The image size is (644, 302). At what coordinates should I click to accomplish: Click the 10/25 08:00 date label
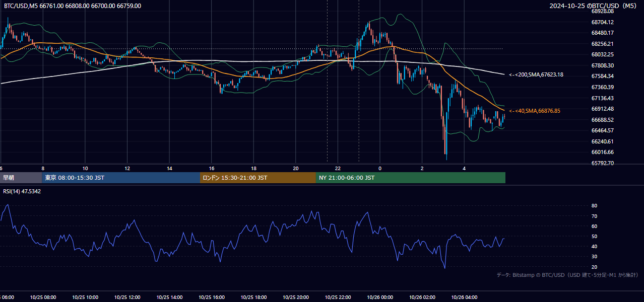[43, 297]
